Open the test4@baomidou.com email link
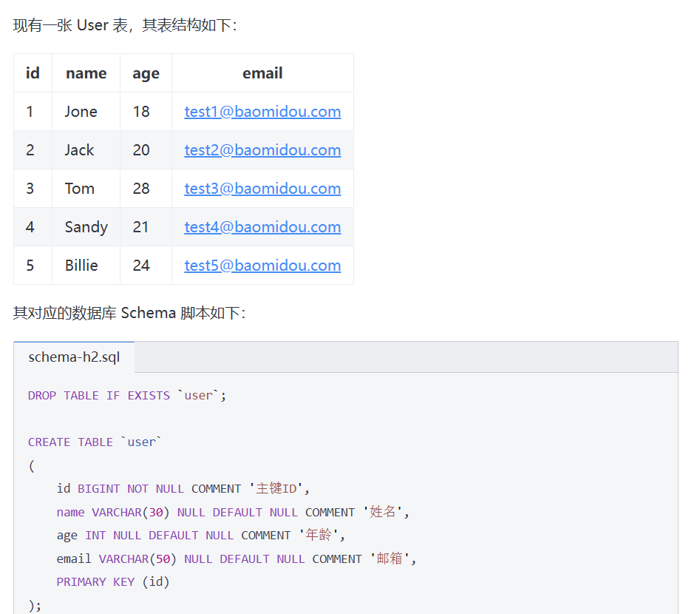The width and height of the screenshot is (700, 614). 262,227
